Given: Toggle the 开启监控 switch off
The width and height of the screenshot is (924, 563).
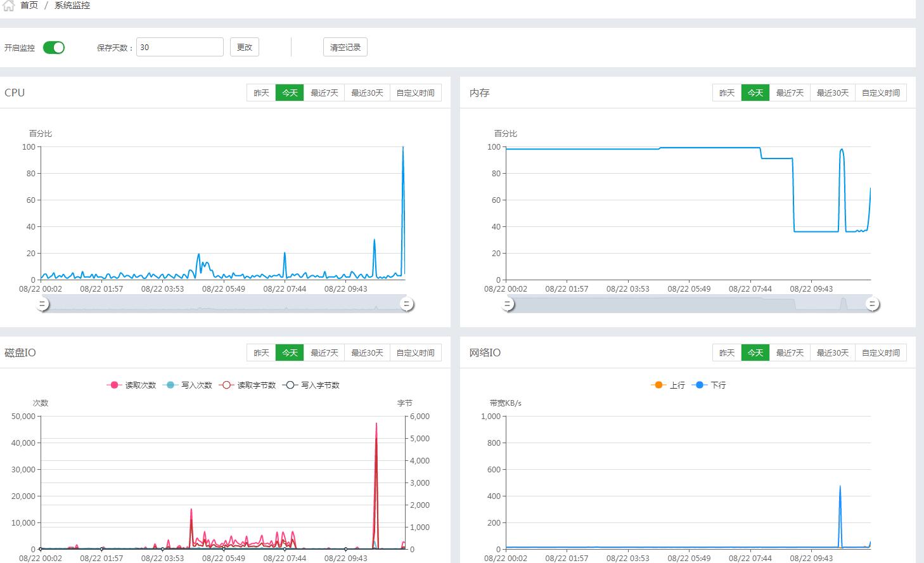Looking at the screenshot, I should coord(54,48).
